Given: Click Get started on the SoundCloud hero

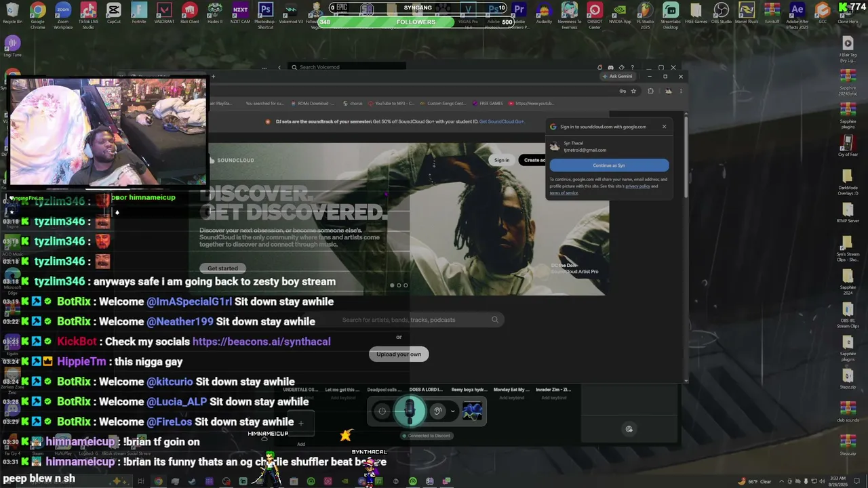Looking at the screenshot, I should coord(222,268).
